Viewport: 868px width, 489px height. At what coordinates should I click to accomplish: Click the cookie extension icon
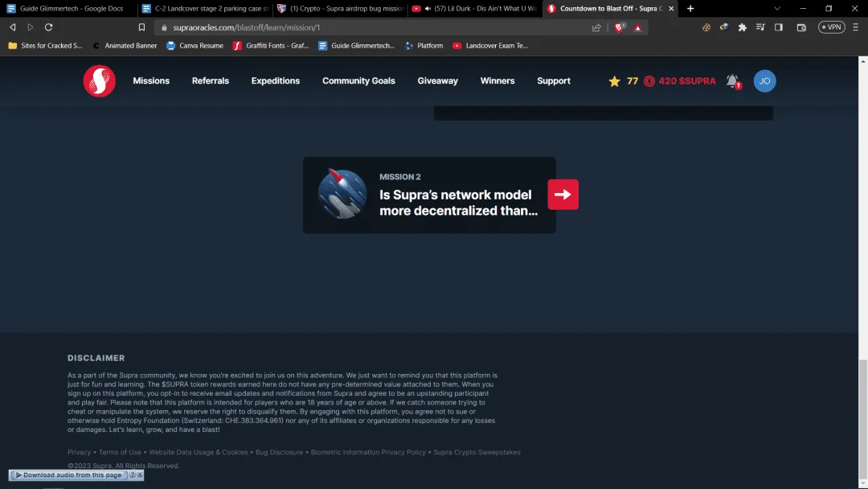(706, 27)
